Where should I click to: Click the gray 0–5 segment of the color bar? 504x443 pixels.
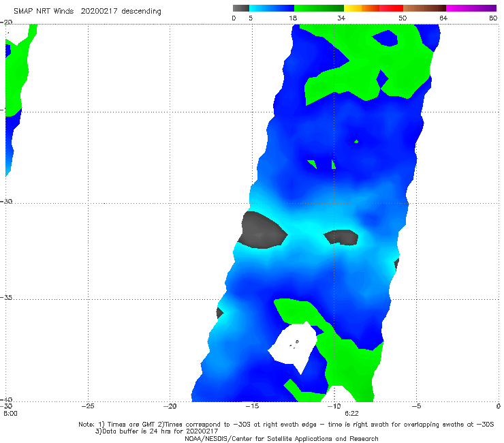[x=240, y=8]
